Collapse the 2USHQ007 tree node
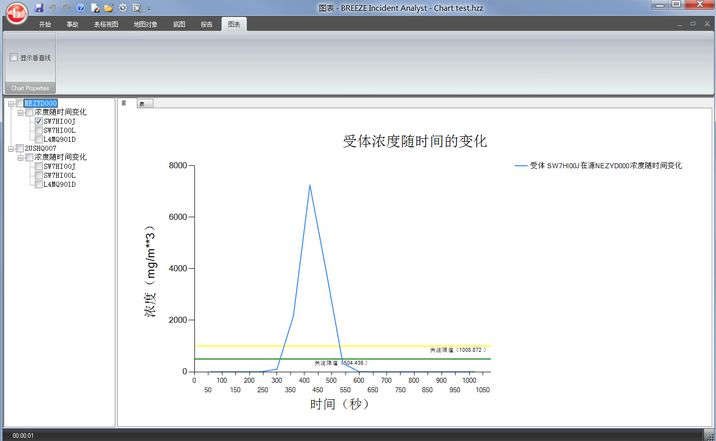Image resolution: width=716 pixels, height=441 pixels. (x=11, y=149)
